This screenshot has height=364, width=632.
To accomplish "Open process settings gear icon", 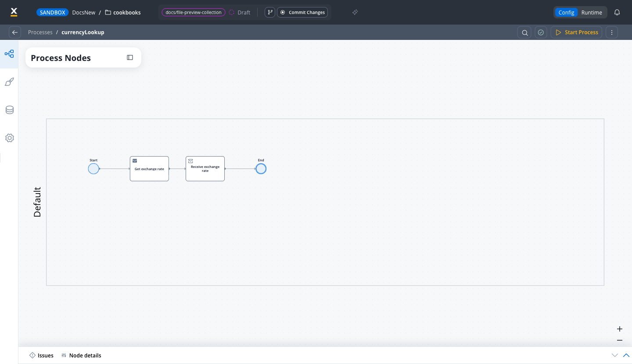I will click(x=9, y=138).
